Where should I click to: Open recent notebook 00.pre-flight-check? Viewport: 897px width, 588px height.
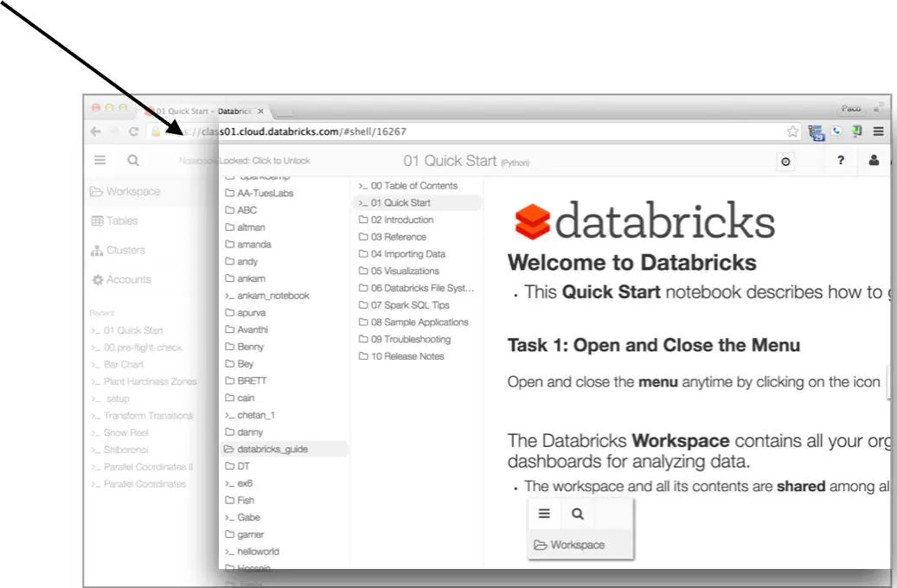[x=137, y=348]
